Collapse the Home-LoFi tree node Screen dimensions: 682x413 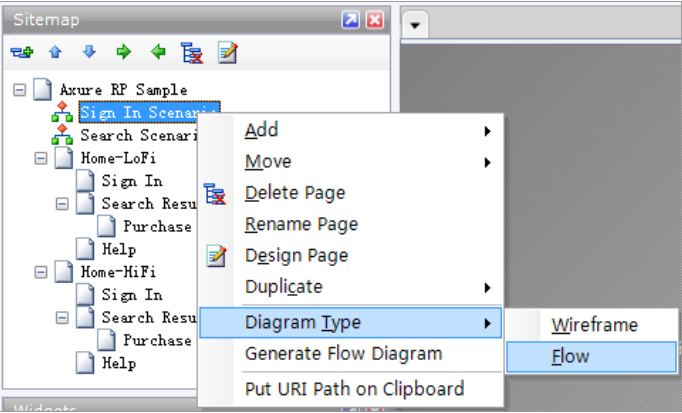41,158
